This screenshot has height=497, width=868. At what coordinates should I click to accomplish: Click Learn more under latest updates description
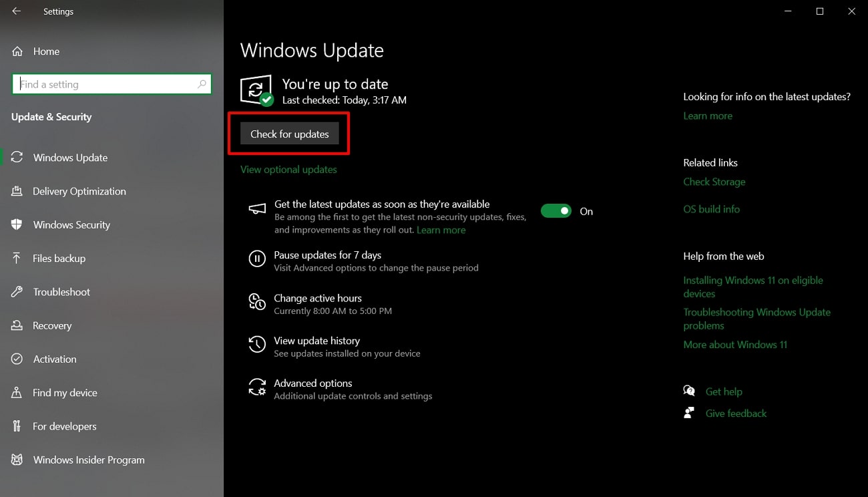441,230
